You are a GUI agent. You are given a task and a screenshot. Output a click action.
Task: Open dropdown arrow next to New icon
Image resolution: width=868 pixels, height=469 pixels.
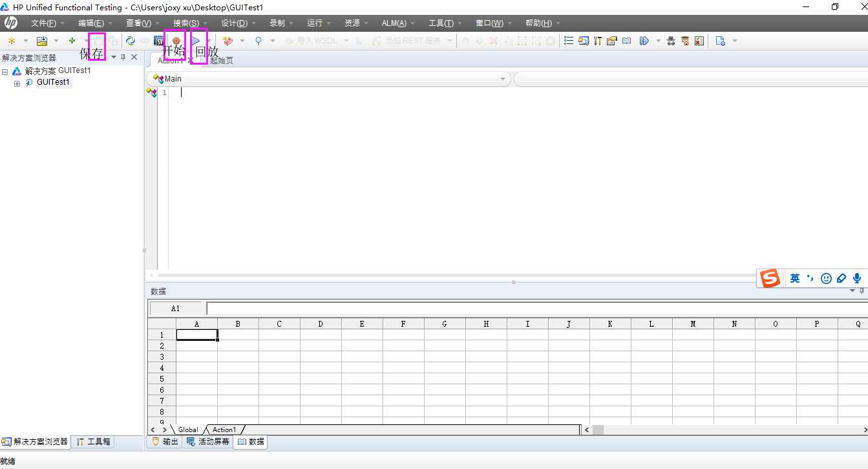(26, 41)
